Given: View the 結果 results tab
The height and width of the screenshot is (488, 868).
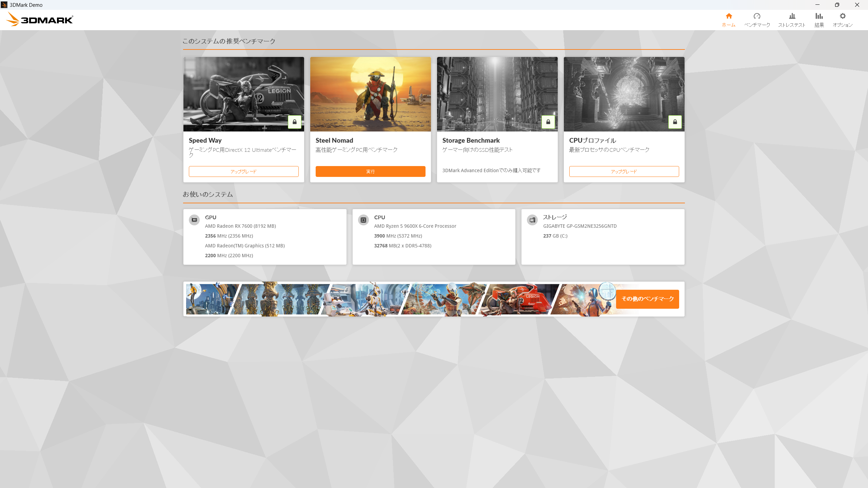Looking at the screenshot, I should (x=819, y=20).
